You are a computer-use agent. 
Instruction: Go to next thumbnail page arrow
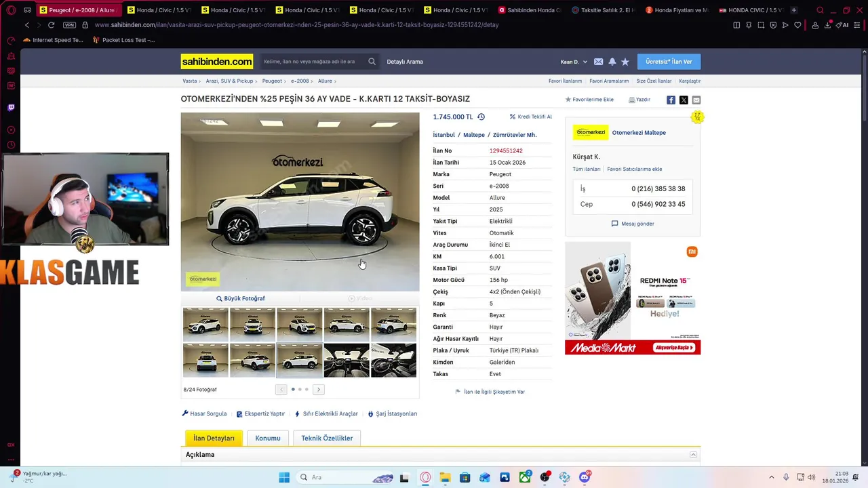coord(319,389)
